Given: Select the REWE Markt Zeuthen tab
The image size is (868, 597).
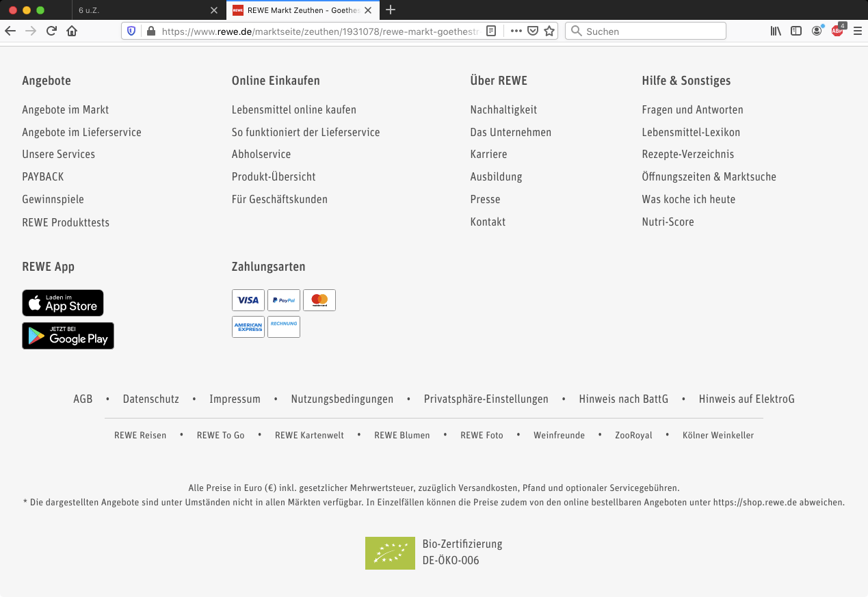Looking at the screenshot, I should click(x=303, y=10).
